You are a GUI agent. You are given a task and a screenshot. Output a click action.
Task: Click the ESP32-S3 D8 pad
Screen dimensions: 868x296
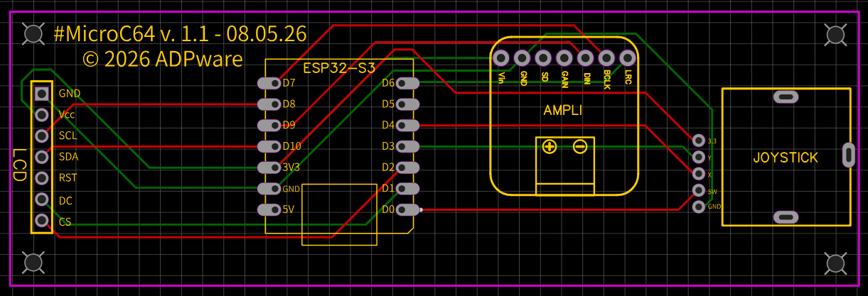coord(269,104)
